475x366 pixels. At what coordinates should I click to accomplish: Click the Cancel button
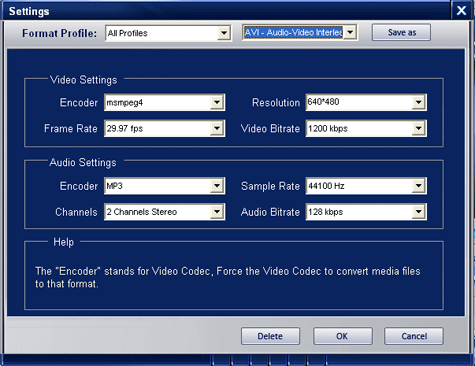[x=414, y=336]
